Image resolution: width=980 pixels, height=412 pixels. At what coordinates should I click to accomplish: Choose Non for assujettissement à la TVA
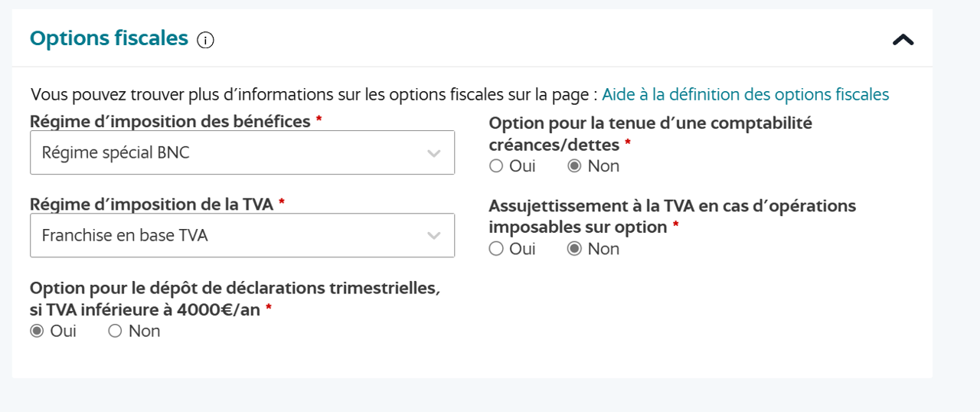574,249
